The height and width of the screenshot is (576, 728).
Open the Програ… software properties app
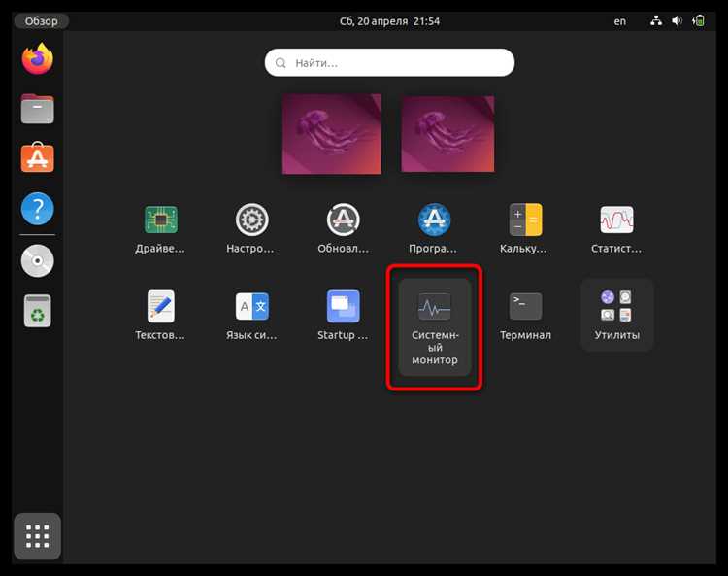(434, 229)
